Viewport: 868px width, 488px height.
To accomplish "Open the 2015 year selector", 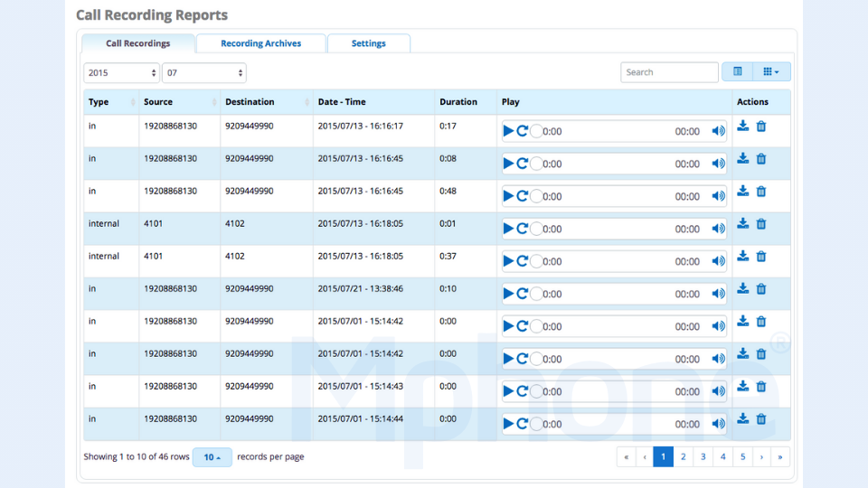I will [122, 73].
